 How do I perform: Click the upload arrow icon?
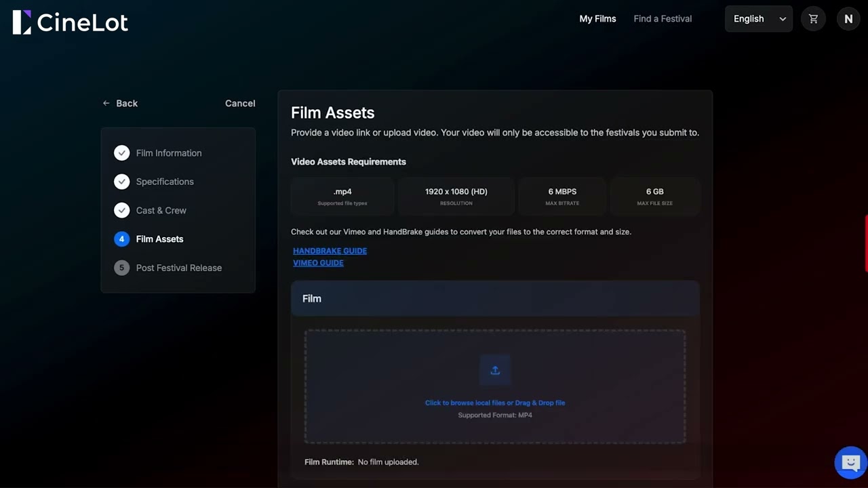coord(495,370)
